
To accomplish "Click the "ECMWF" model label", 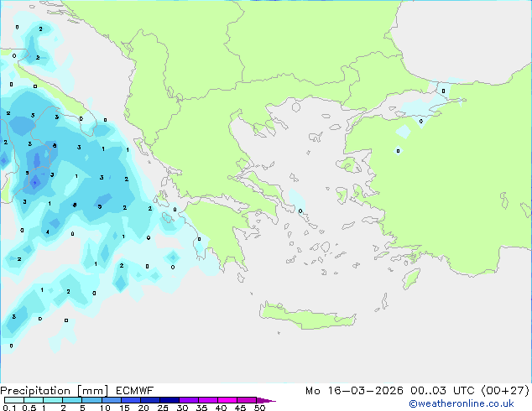I will point(135,391).
